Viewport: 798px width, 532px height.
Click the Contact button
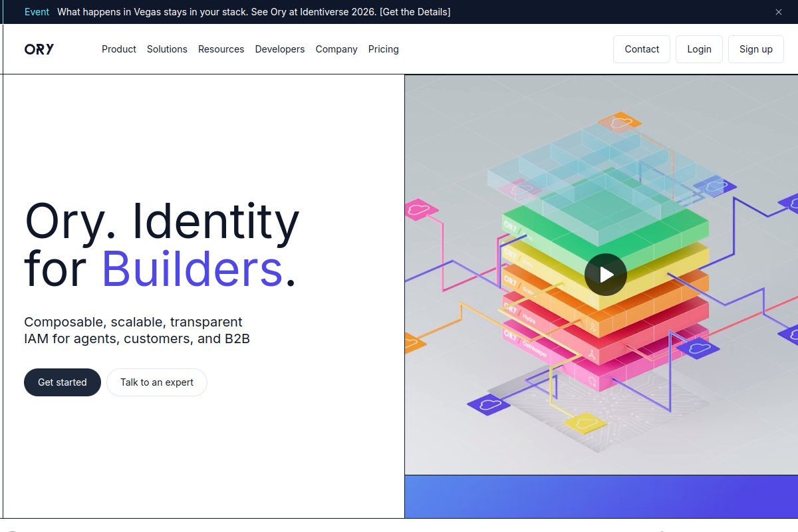642,49
